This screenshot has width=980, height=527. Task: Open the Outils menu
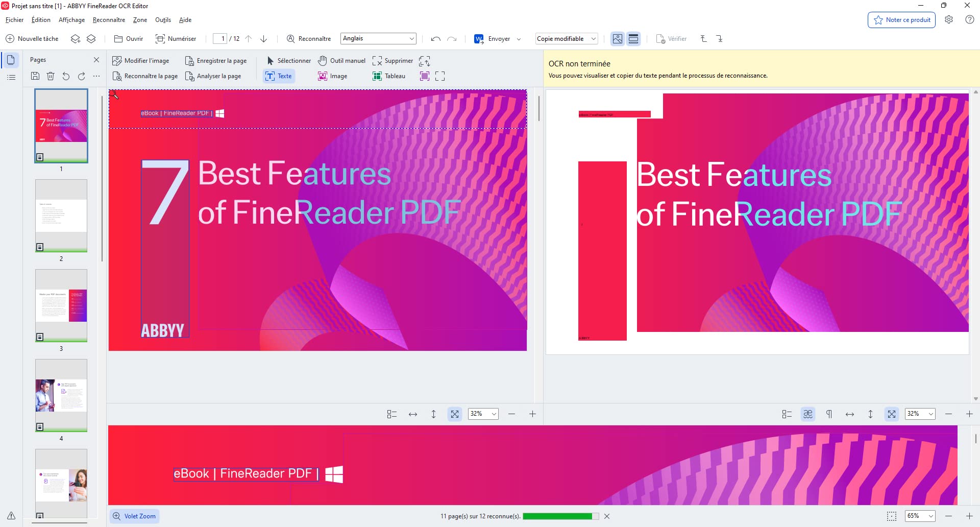pos(163,20)
